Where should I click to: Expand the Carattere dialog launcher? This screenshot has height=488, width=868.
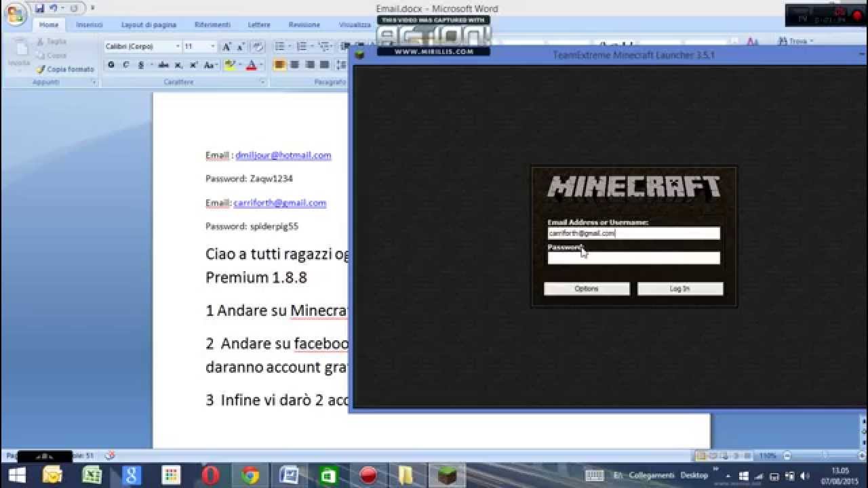coord(262,82)
